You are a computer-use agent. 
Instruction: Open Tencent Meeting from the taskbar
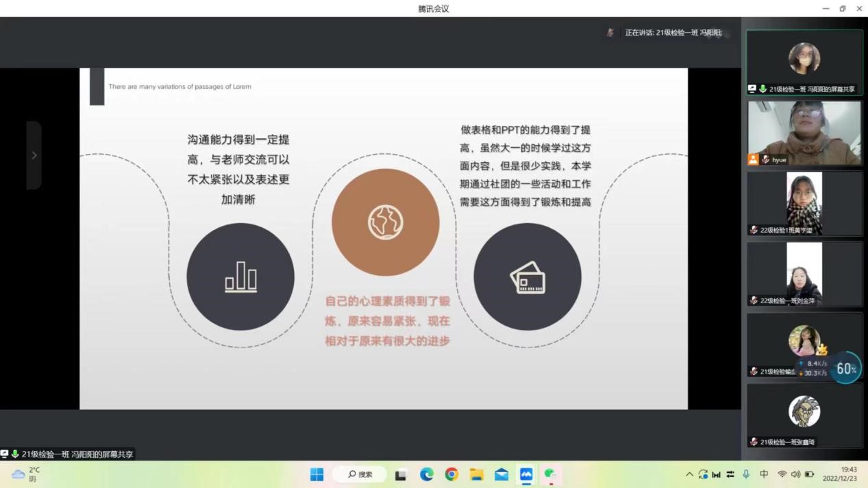coord(526,474)
